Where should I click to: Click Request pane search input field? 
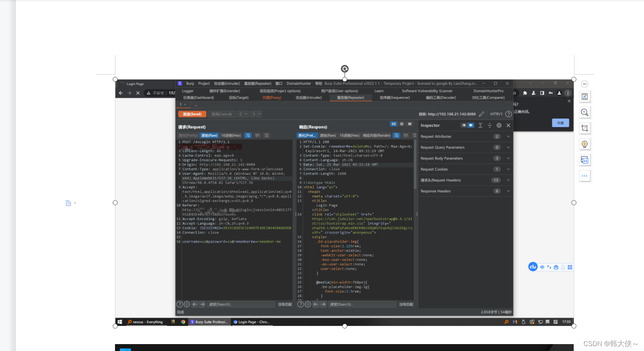pyautogui.click(x=241, y=304)
